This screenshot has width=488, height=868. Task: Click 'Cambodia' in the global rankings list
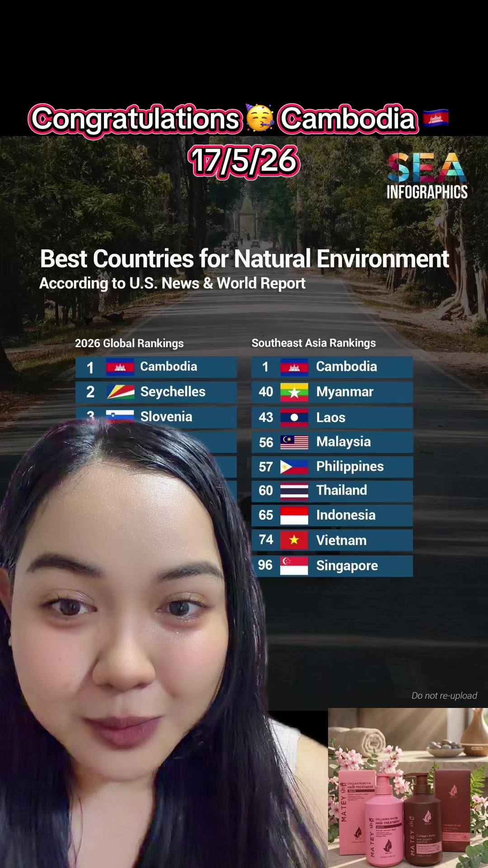[169, 366]
